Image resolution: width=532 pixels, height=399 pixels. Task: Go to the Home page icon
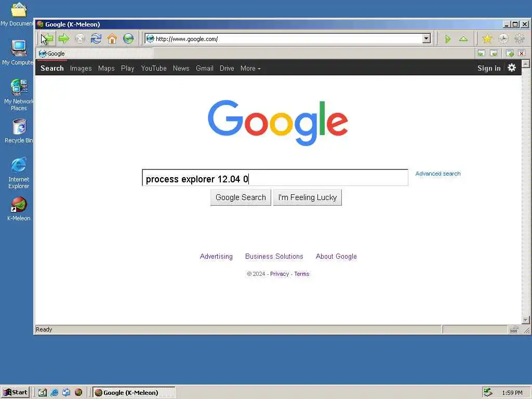(112, 38)
